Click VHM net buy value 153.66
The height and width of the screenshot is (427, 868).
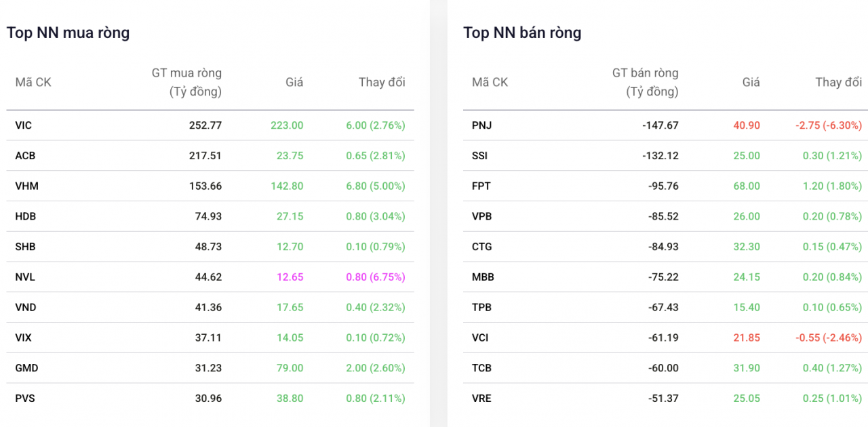tap(205, 186)
